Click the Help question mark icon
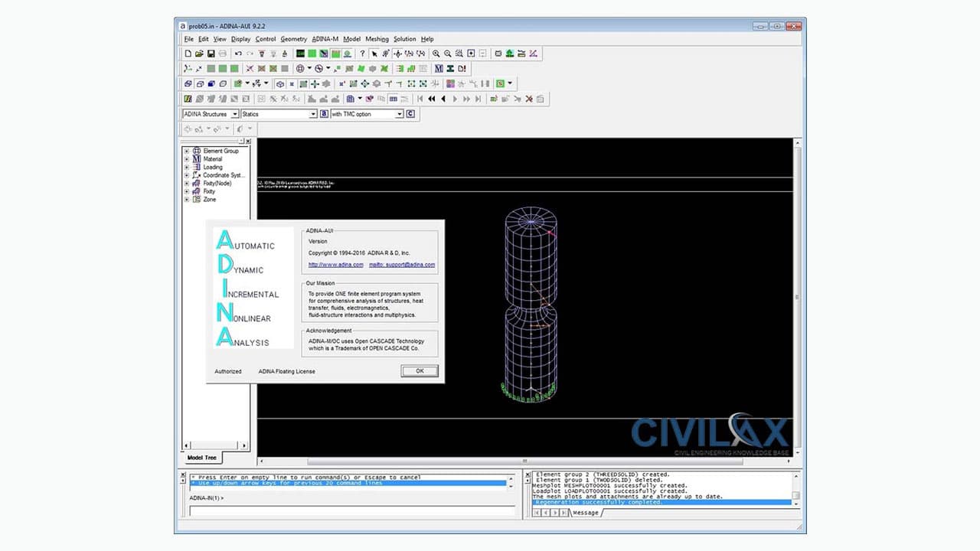980x551 pixels. (x=362, y=54)
